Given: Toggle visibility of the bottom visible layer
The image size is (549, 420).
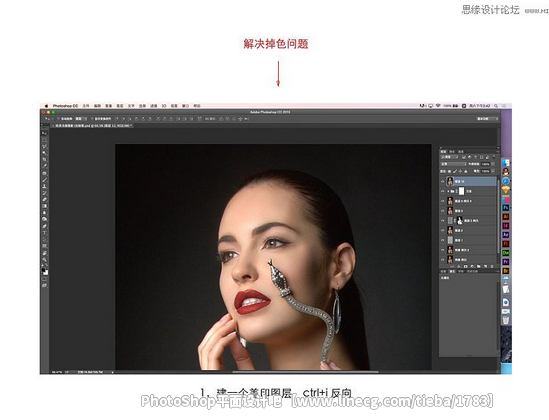Looking at the screenshot, I should click(x=443, y=260).
